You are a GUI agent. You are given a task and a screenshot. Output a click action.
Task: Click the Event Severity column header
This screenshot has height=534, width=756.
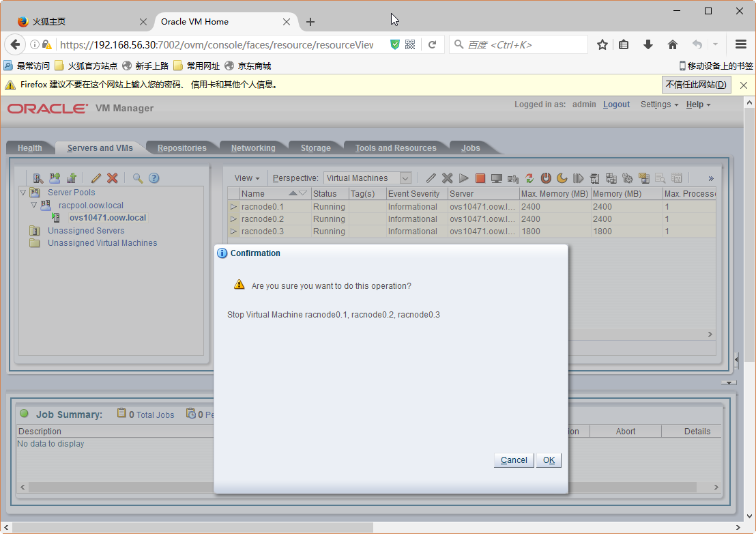point(417,193)
